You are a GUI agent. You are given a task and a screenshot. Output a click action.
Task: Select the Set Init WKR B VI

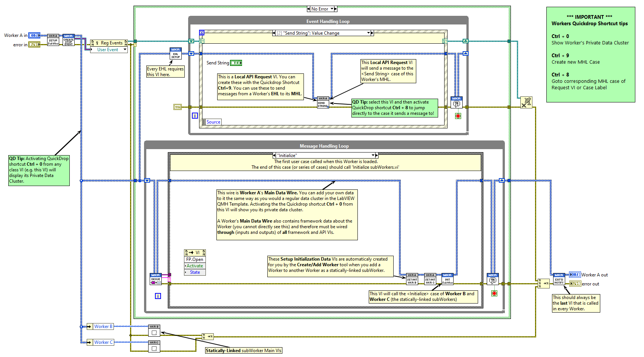(412, 279)
